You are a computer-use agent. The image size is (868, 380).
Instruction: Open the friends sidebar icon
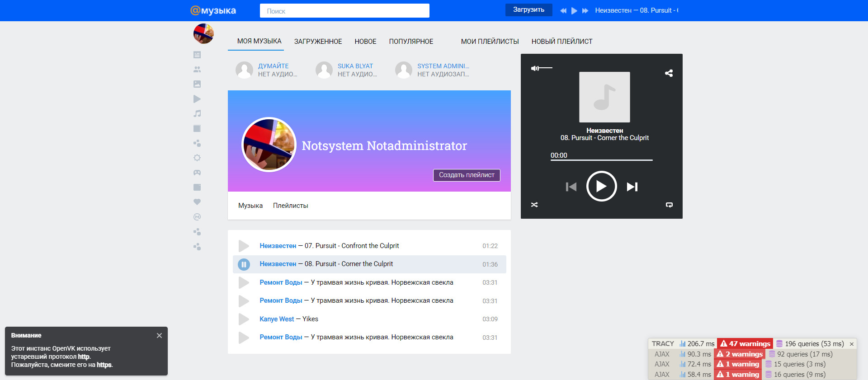197,70
